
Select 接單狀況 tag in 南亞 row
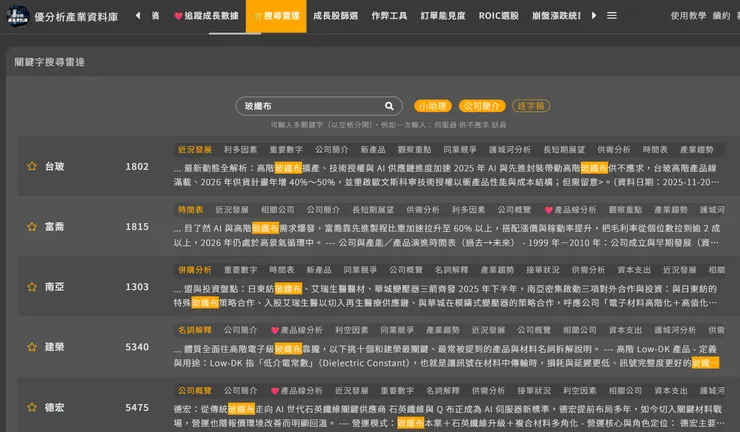[543, 270]
